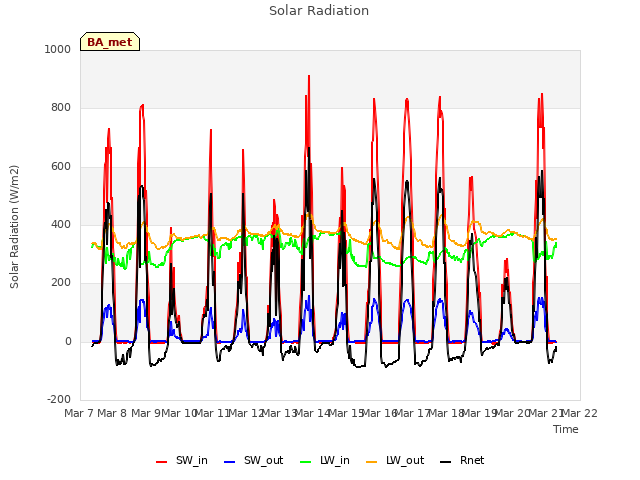Click the 200 y-axis tick label
640x480 pixels.
click(x=61, y=282)
